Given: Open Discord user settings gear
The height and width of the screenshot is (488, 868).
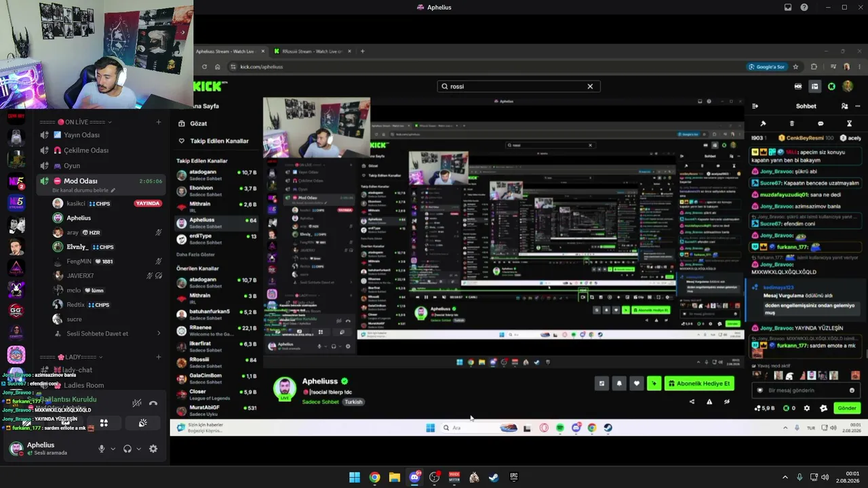Looking at the screenshot, I should tap(153, 449).
